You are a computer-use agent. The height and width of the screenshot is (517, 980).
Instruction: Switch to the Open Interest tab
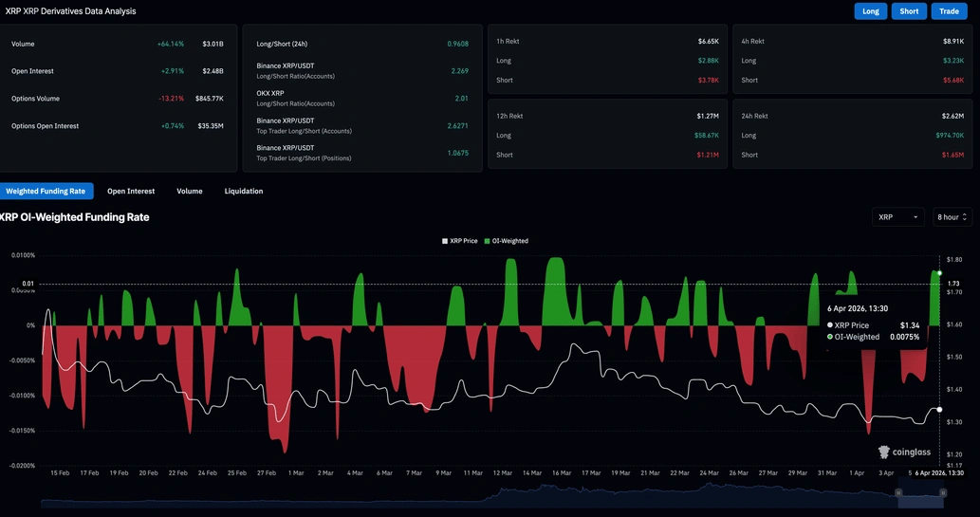point(131,191)
